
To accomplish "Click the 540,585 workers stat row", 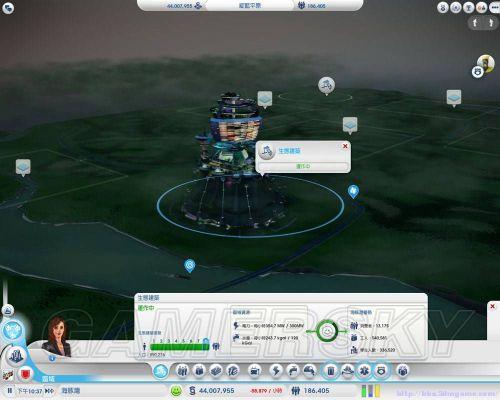I will pyautogui.click(x=369, y=338).
